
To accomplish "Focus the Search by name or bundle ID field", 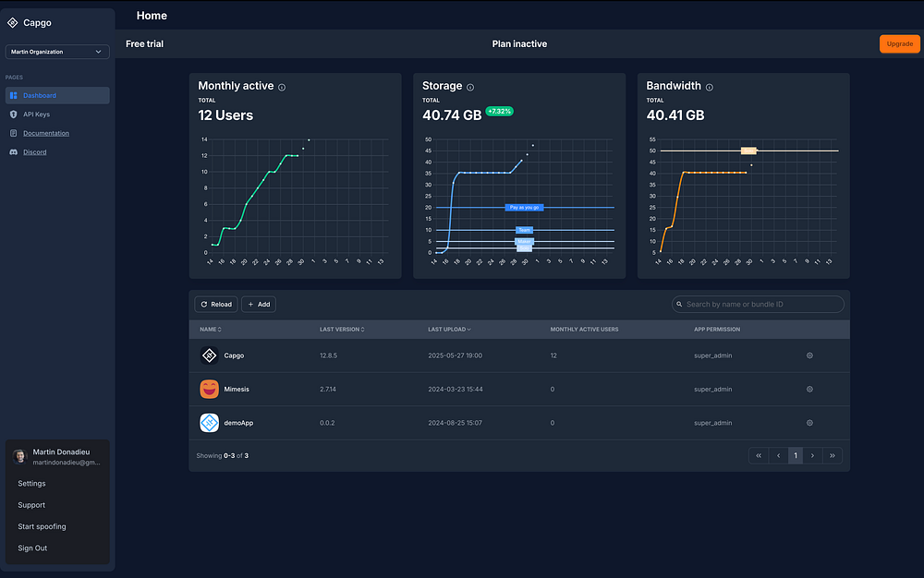I will (x=758, y=305).
